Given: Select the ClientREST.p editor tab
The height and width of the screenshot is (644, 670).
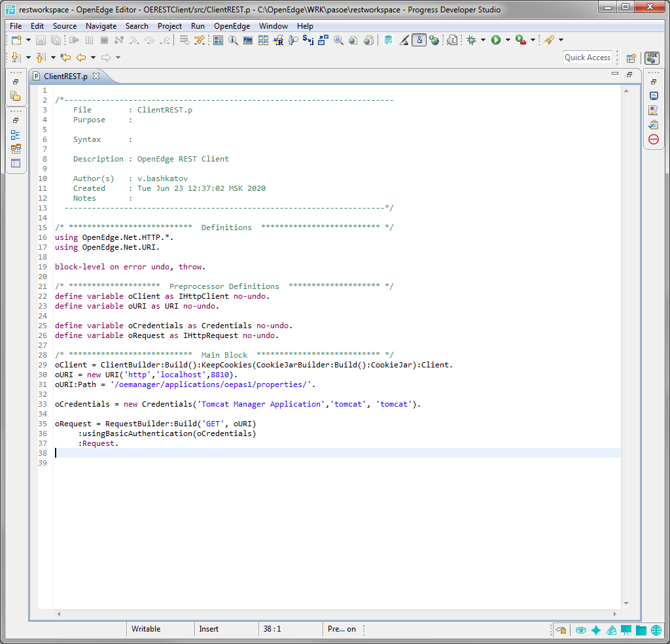Looking at the screenshot, I should (x=65, y=76).
